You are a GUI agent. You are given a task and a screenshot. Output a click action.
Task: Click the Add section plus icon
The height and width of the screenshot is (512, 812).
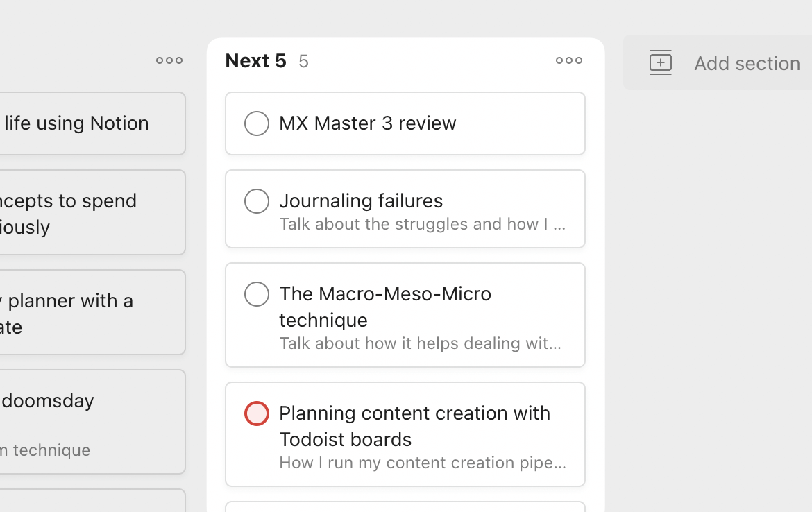click(x=661, y=62)
